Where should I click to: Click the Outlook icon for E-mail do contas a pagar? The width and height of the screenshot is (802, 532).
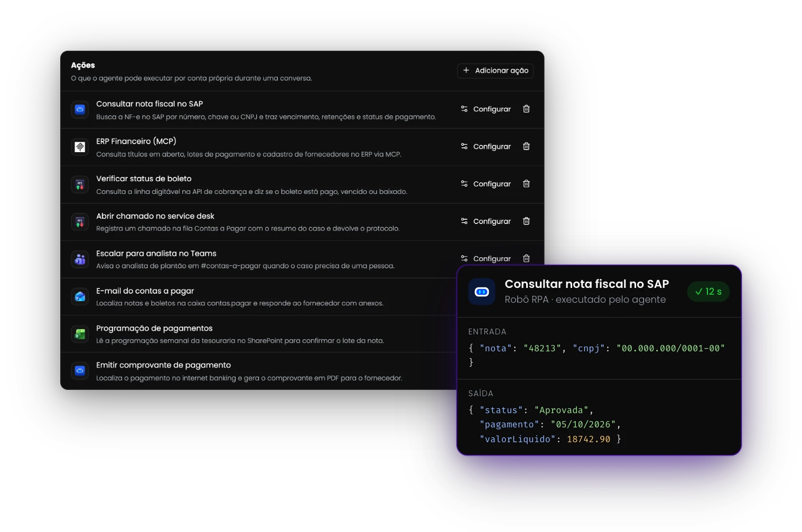(x=80, y=297)
